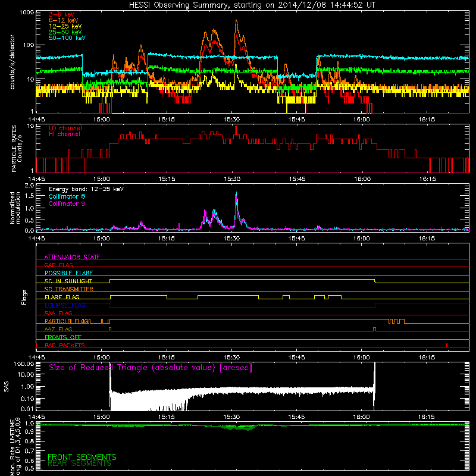This screenshot has width=476, height=476.
Task: Click the POSSIBLE FLARE flag label
Action: [x=68, y=273]
